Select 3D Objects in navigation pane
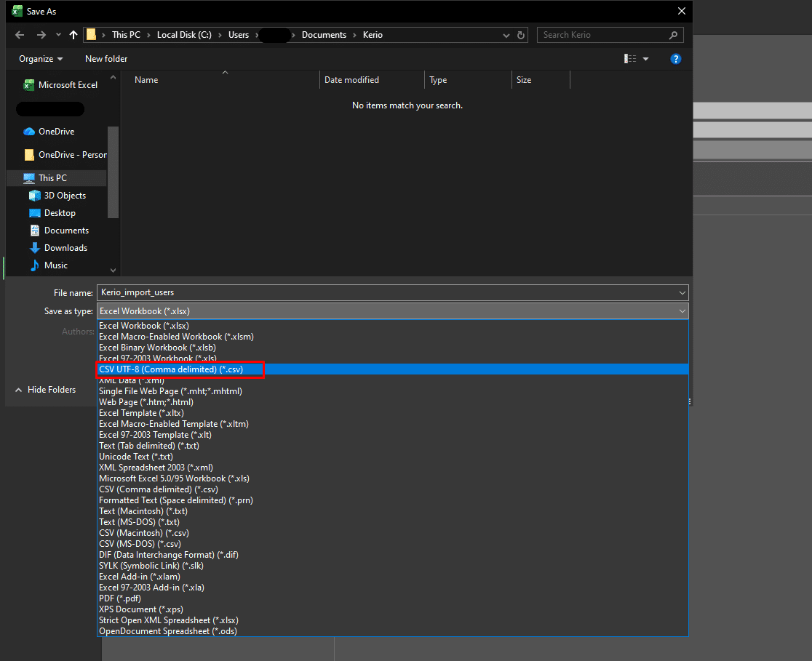 point(64,196)
